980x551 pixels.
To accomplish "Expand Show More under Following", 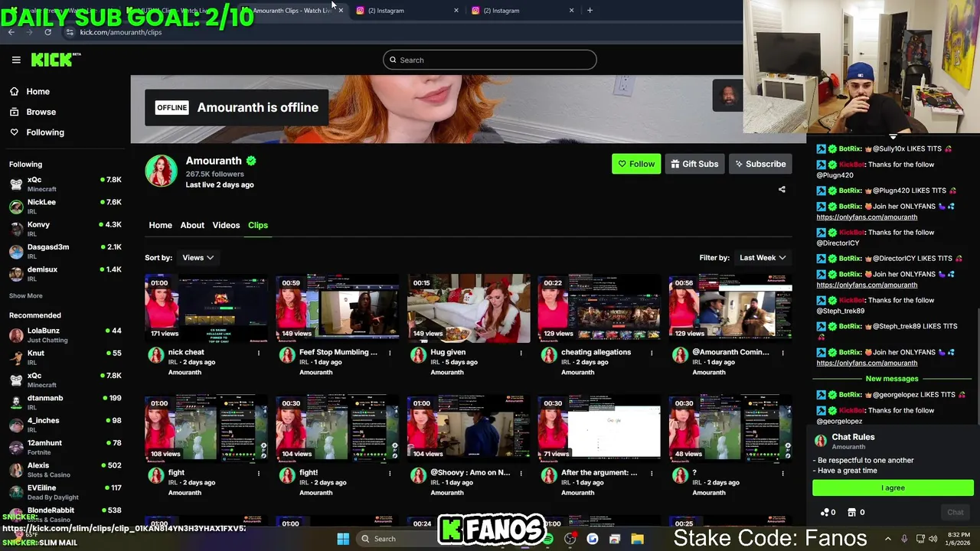I will pos(25,295).
